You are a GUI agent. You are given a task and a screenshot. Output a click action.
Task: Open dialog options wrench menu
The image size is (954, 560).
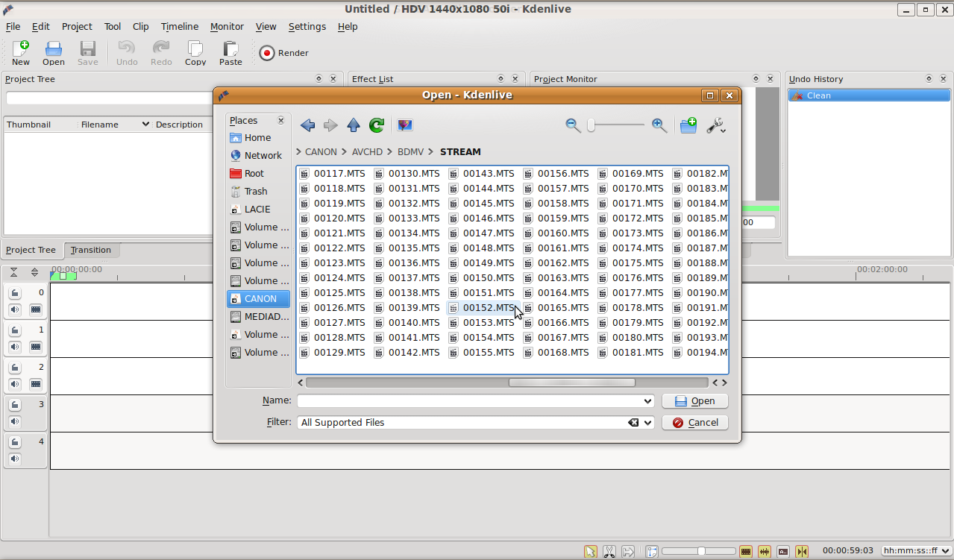pos(716,125)
